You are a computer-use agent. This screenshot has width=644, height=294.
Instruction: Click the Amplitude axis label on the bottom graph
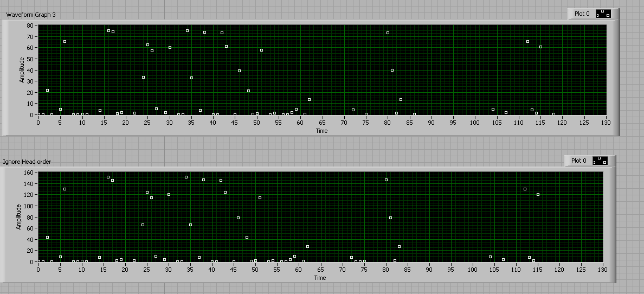pos(18,217)
